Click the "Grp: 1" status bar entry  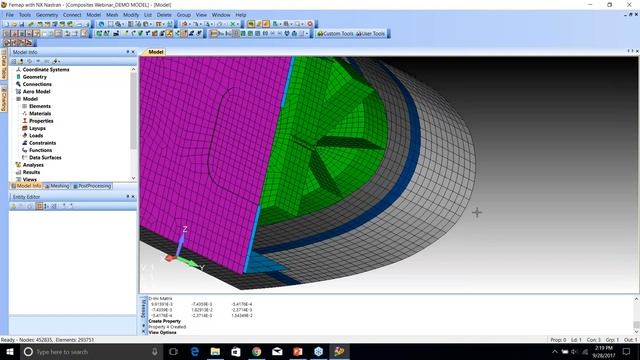pyautogui.click(x=612, y=340)
